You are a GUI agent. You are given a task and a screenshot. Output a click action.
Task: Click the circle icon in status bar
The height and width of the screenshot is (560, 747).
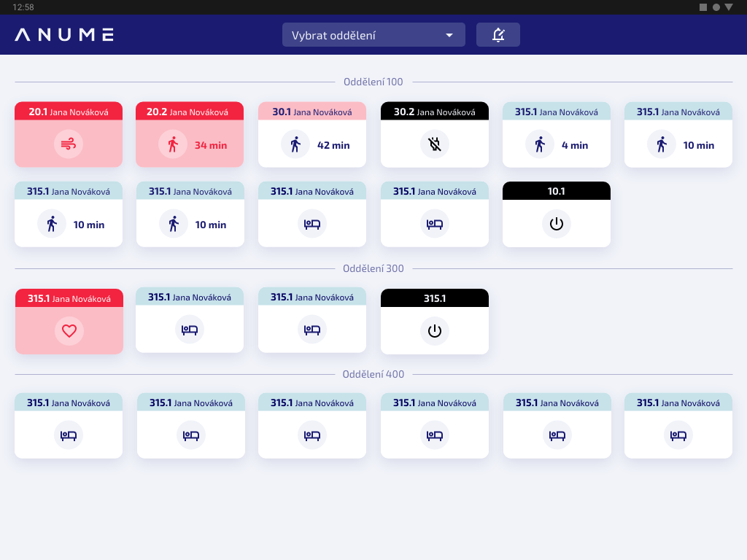(716, 7)
